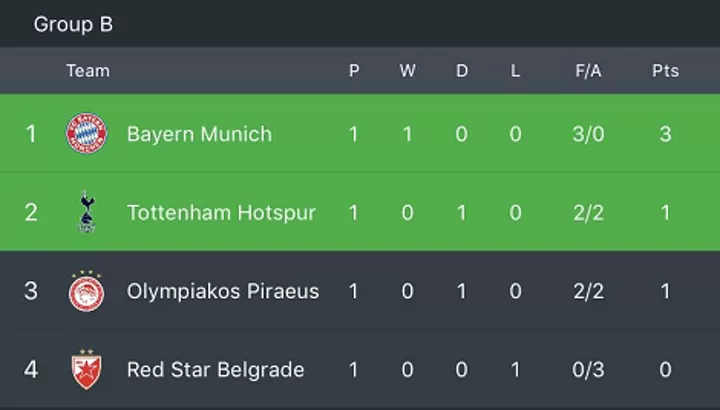Click the Tottenham Hotspur cockerel logo
Viewport: 720px width, 410px height.
[87, 212]
